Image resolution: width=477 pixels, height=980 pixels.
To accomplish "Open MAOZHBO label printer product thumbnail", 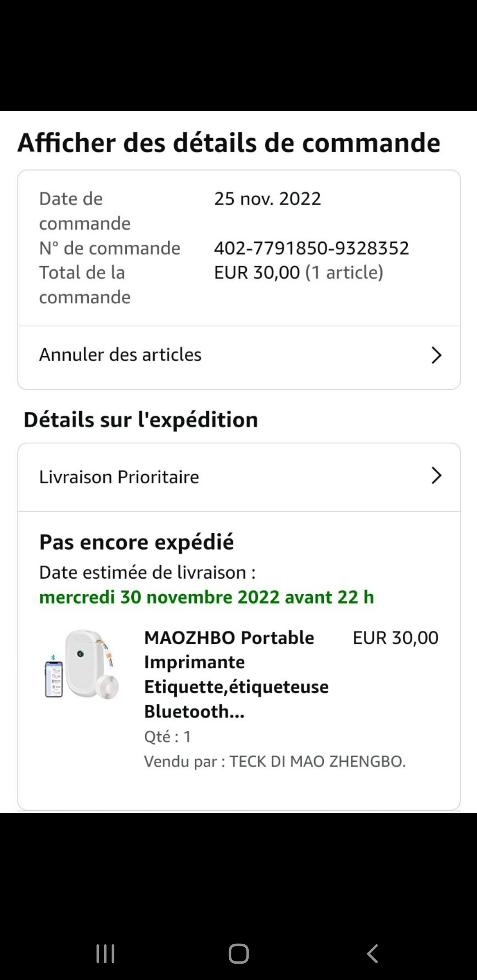I will click(82, 665).
